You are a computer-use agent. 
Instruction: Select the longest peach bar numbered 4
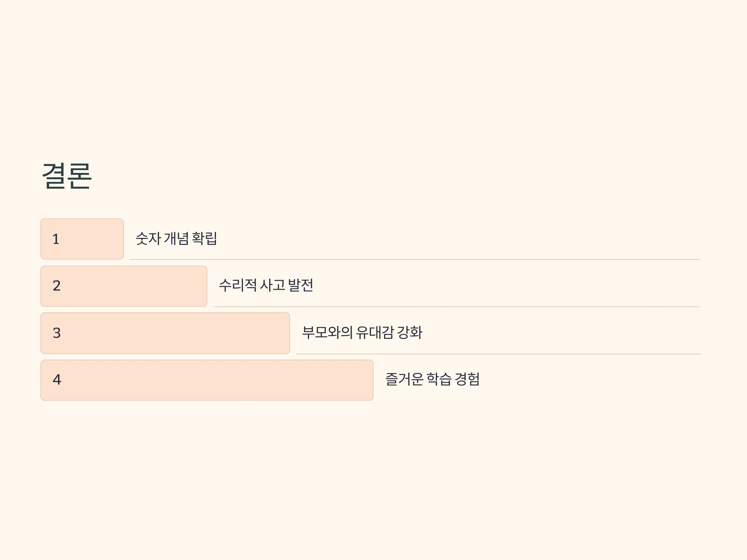click(207, 380)
